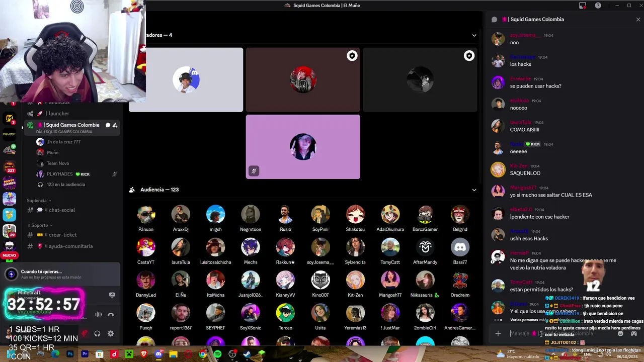Open audience member migsh profile

(215, 219)
